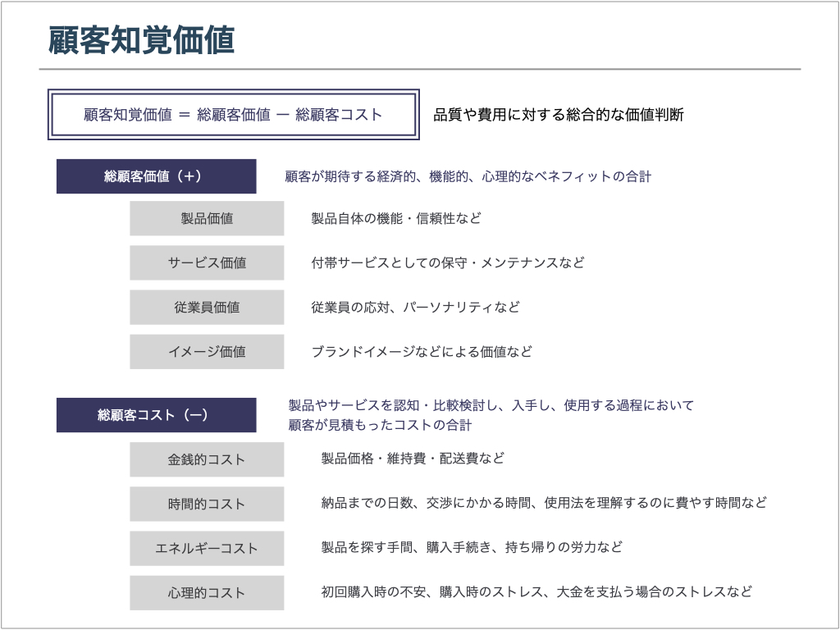
Task: Click the text 付帯サービスとしての保守・メンテナンスなど
Action: pyautogui.click(x=448, y=262)
